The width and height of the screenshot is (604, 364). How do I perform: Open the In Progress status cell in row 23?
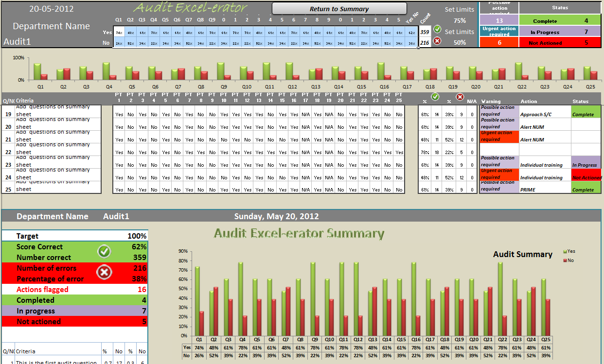tap(586, 165)
